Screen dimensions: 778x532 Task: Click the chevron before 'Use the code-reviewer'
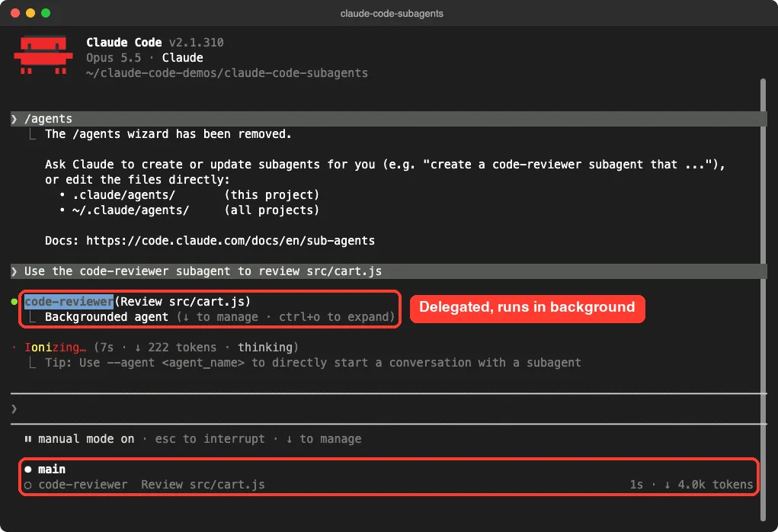[x=14, y=271]
